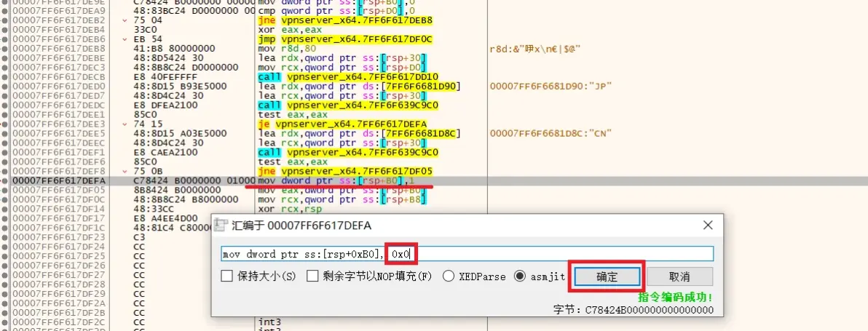The image size is (868, 331).
Task: Check the 剩余字节以NOP填充(F) option
Action: (313, 276)
